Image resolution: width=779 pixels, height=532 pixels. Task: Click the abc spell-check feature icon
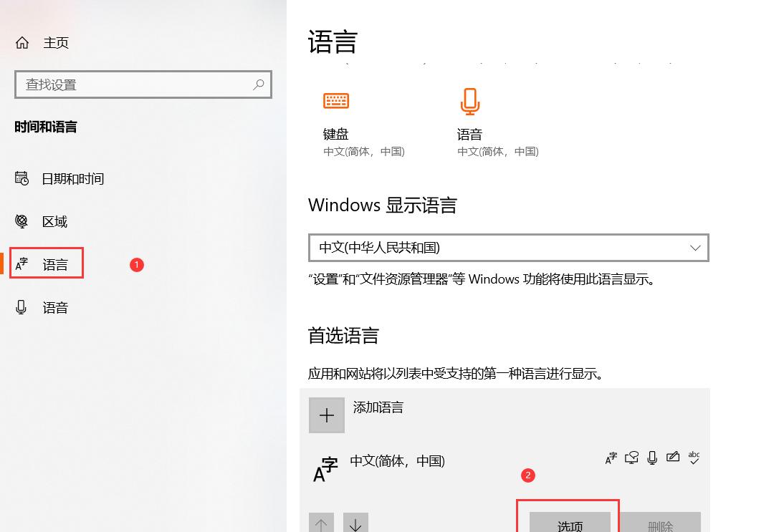(694, 457)
